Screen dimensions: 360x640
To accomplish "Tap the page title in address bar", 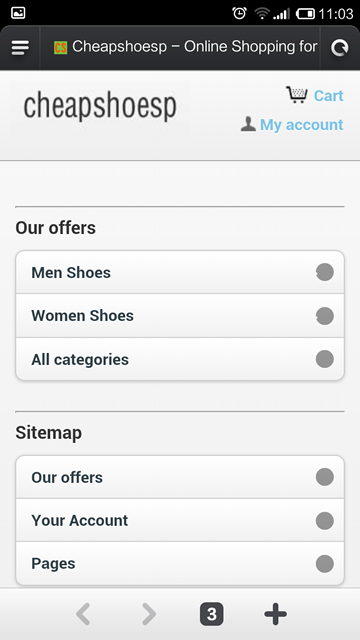I will pyautogui.click(x=195, y=47).
